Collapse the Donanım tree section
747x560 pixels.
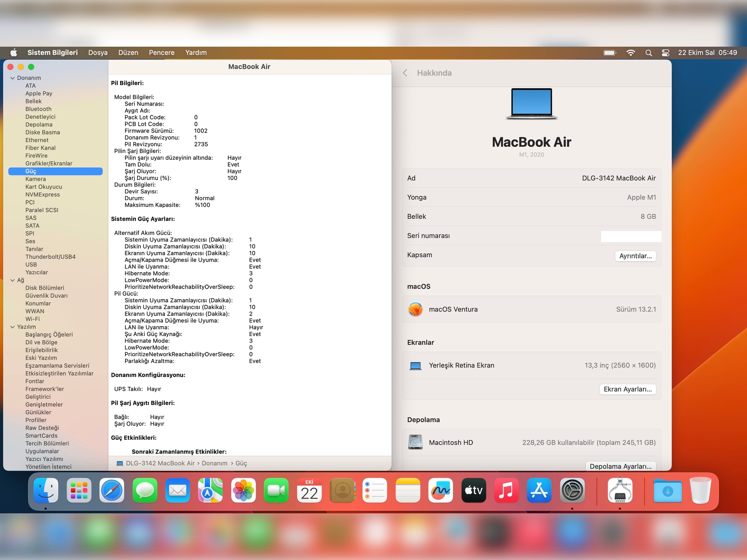12,78
